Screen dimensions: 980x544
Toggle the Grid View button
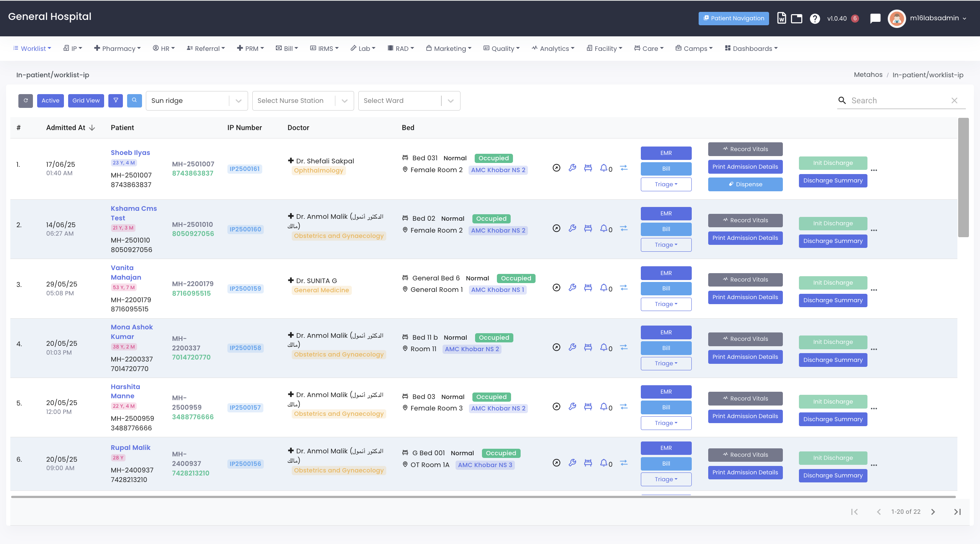click(86, 101)
